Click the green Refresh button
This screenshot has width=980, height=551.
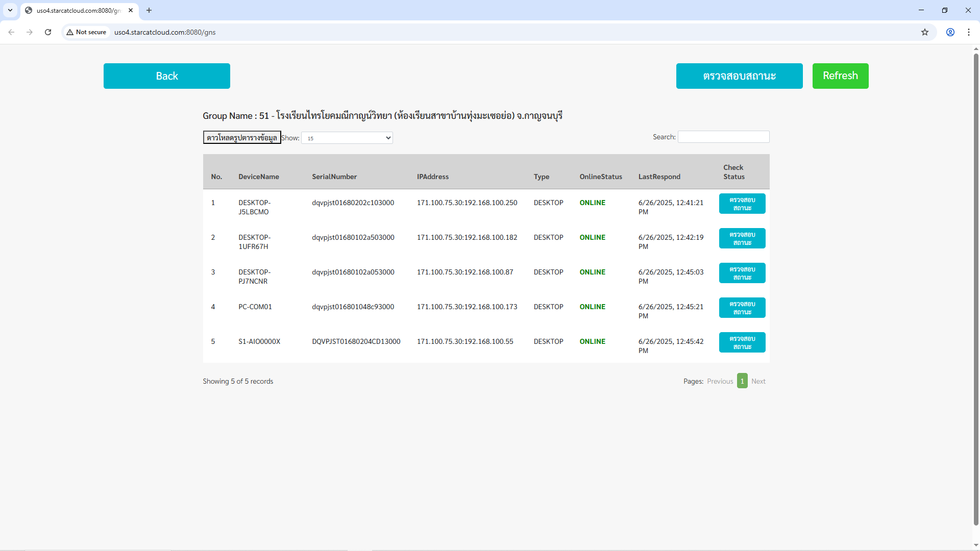pos(841,76)
